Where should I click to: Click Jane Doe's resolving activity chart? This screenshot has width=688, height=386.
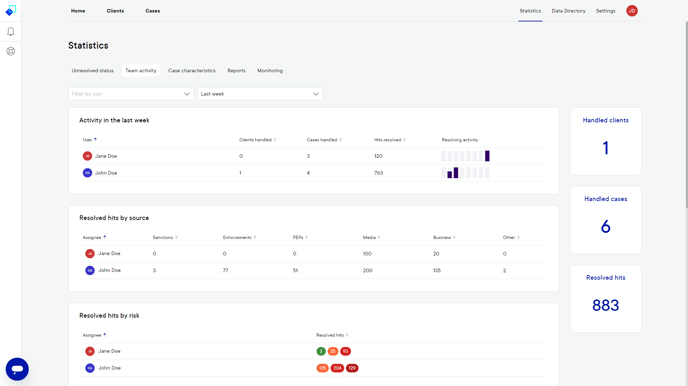465,156
